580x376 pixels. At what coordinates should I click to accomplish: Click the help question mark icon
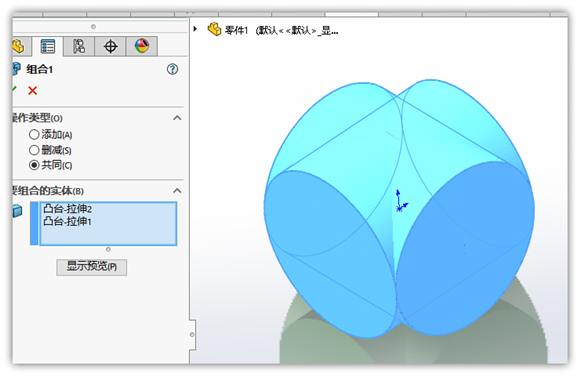point(172,69)
